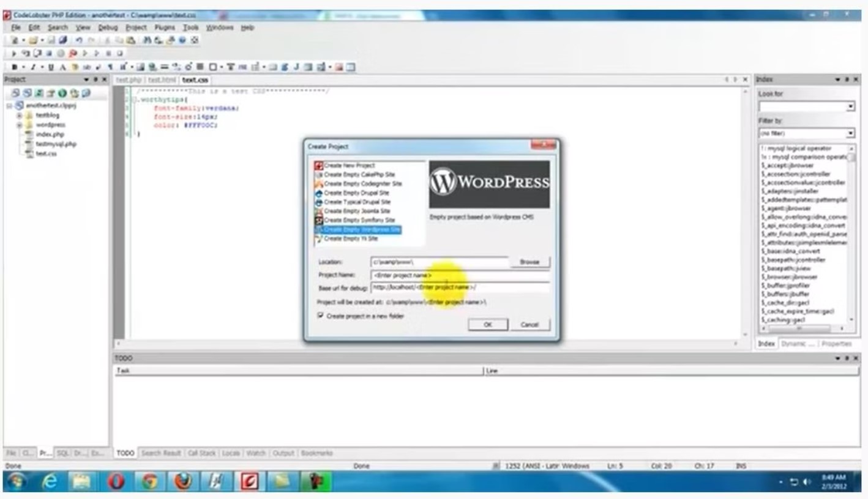Select the test.css editor tab
Viewport: 868px width, 499px height.
pos(195,80)
